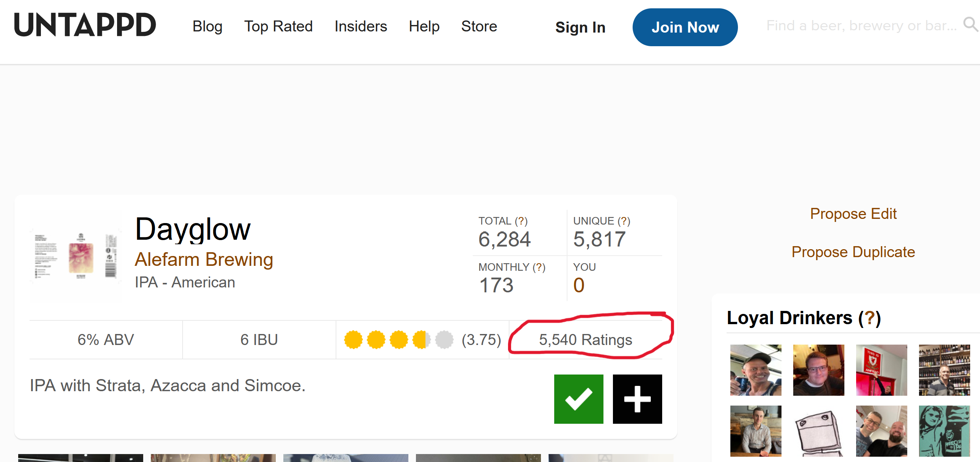Open the Help page
The width and height of the screenshot is (980, 462).
(424, 26)
